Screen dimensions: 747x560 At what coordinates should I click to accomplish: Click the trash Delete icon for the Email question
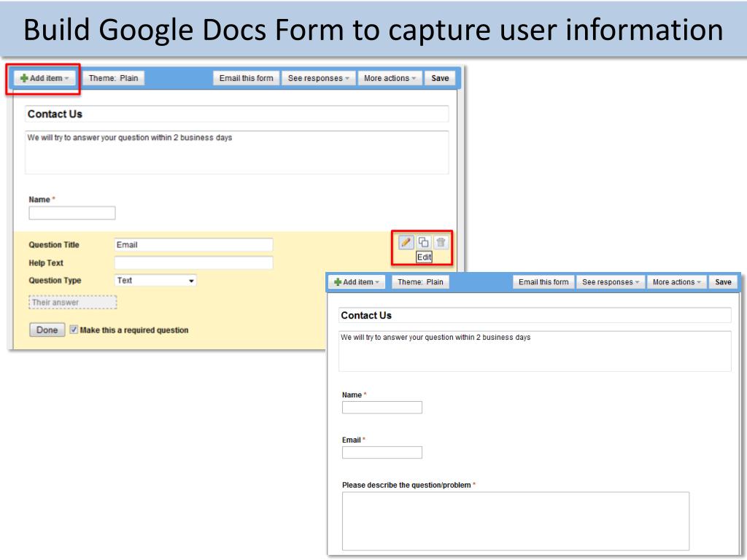(x=441, y=242)
